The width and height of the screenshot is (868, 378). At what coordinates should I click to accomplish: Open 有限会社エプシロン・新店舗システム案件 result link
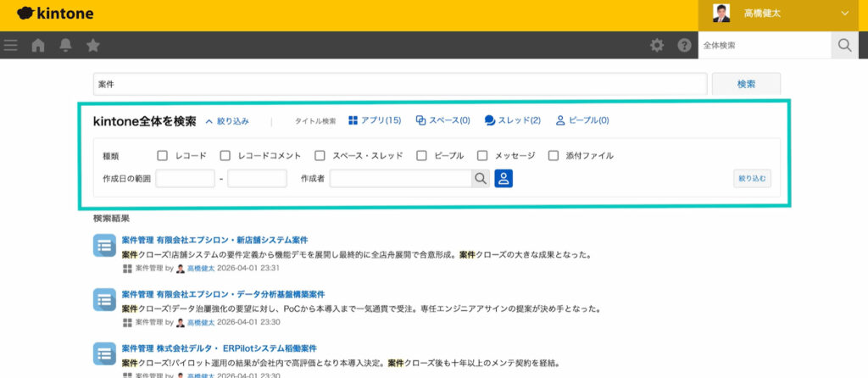214,240
